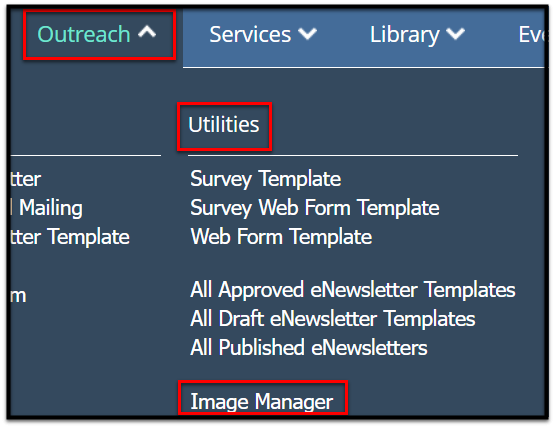Click the word Outreach in navigation bar
Screen dimensions: 555x428
[84, 34]
